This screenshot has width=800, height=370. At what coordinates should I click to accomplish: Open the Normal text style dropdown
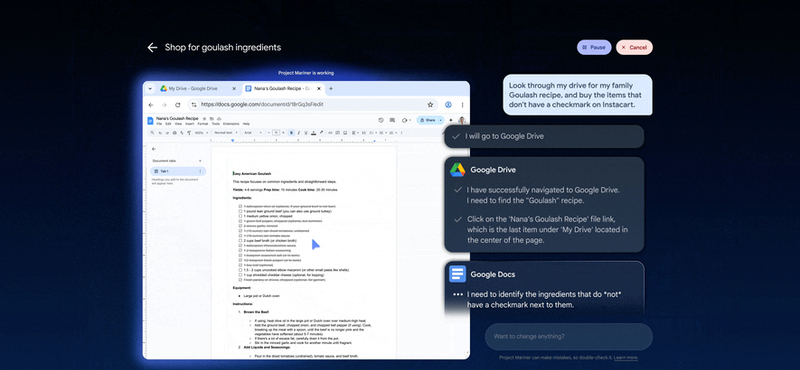click(226, 133)
